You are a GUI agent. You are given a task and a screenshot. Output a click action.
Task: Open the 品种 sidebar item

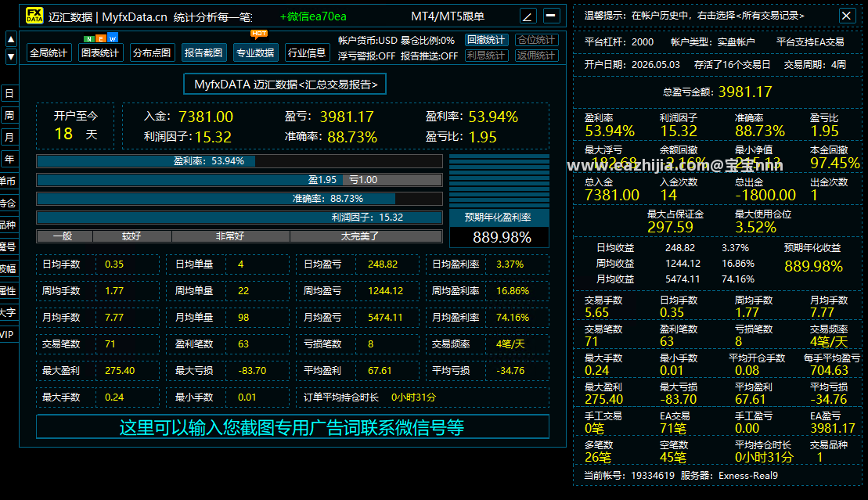(9, 225)
